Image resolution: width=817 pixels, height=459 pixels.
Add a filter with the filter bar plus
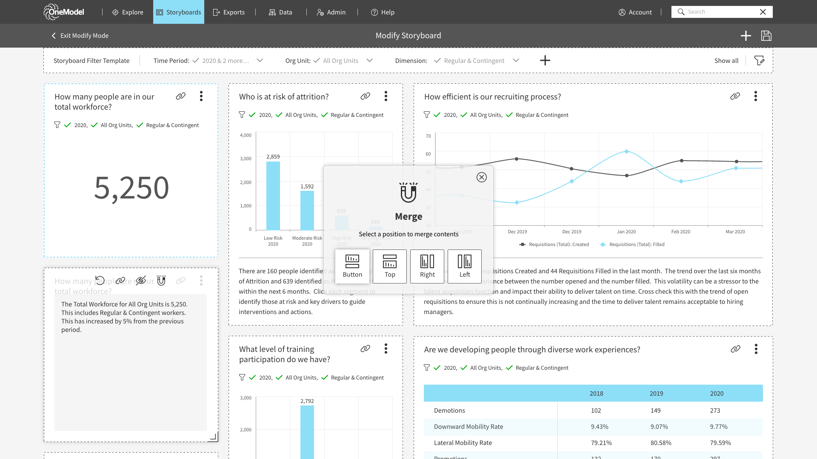pos(545,60)
